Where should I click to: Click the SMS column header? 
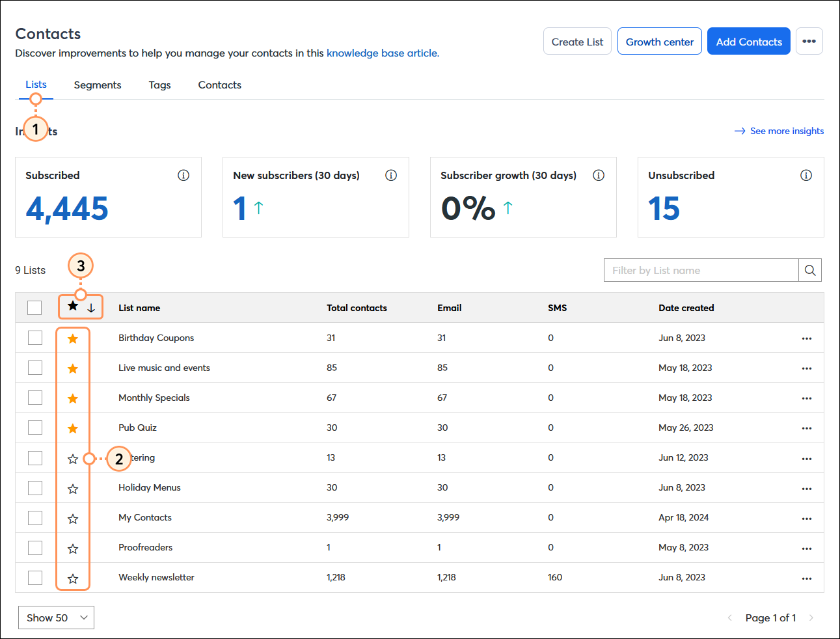[557, 308]
